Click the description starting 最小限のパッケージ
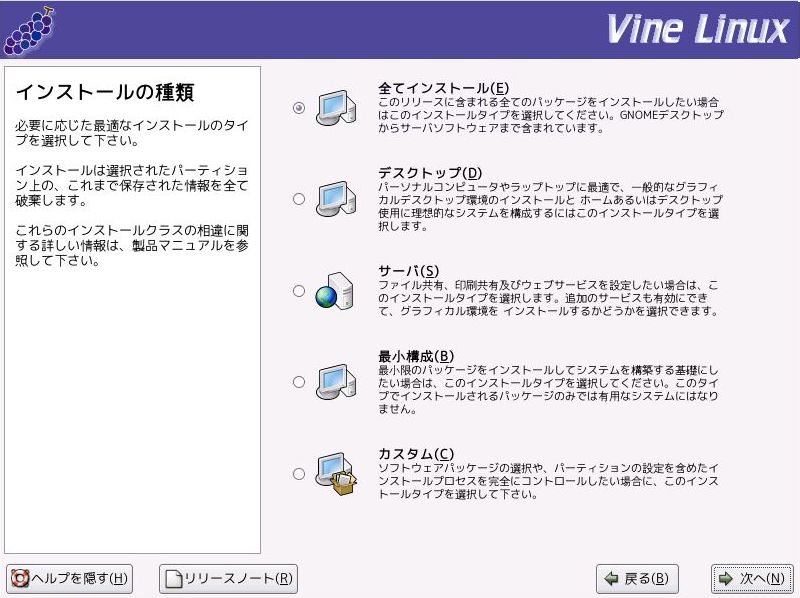 coord(548,390)
